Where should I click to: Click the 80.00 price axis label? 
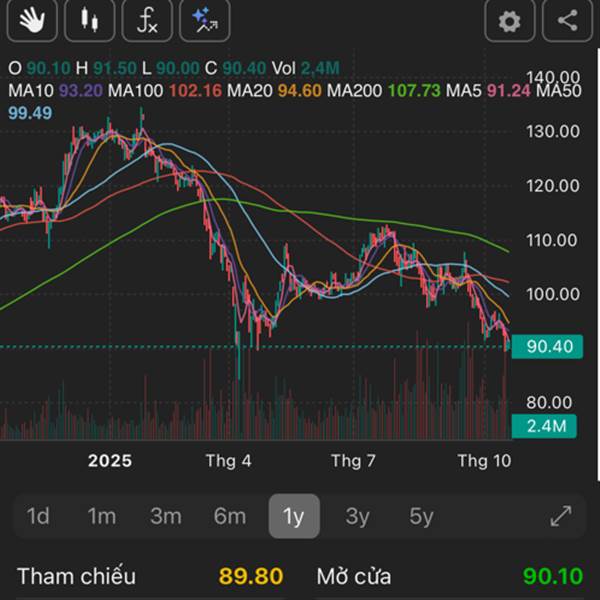click(x=549, y=402)
